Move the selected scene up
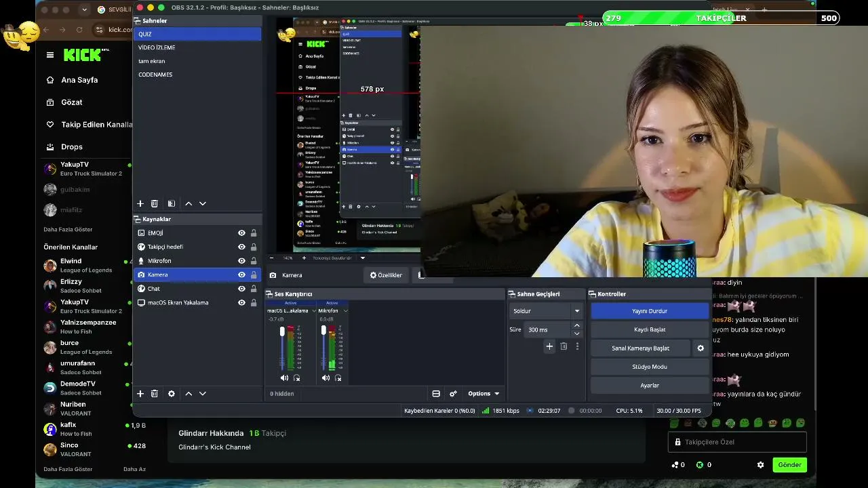The height and width of the screenshot is (488, 868). click(x=189, y=203)
